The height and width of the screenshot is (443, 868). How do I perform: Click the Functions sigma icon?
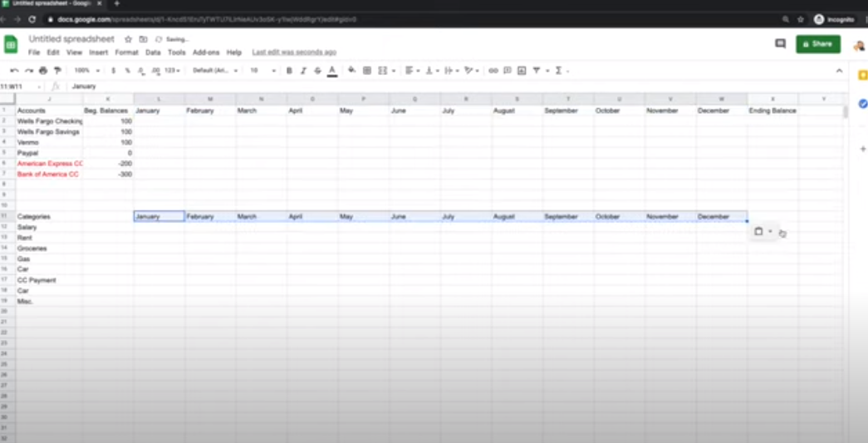(558, 71)
